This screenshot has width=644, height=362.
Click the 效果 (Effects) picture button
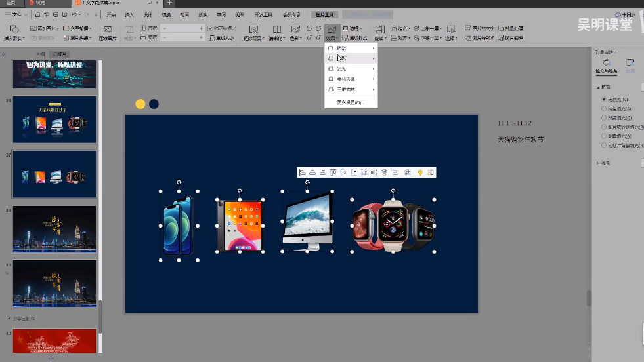(332, 32)
